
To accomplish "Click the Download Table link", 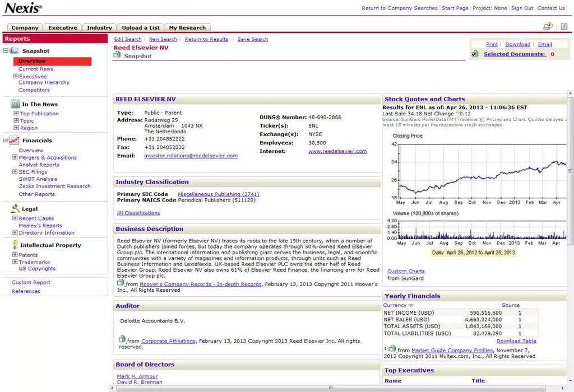I will pyautogui.click(x=516, y=340).
